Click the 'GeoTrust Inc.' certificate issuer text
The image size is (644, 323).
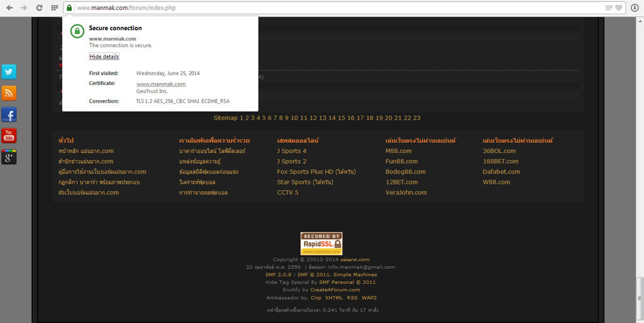(152, 91)
